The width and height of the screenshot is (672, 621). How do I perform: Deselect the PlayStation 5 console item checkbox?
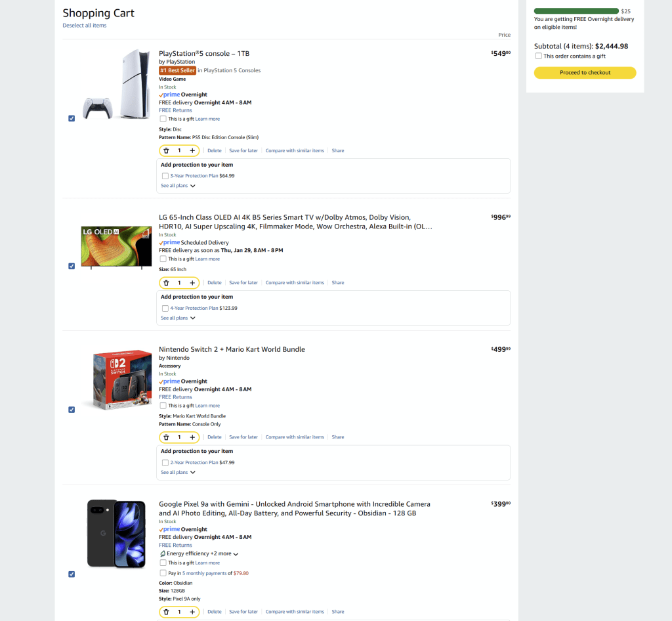(72, 118)
